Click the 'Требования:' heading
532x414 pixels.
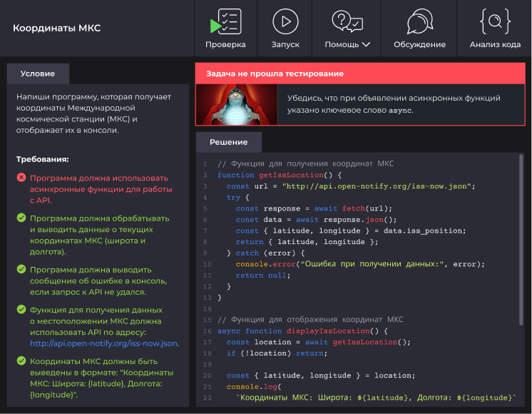(42, 159)
